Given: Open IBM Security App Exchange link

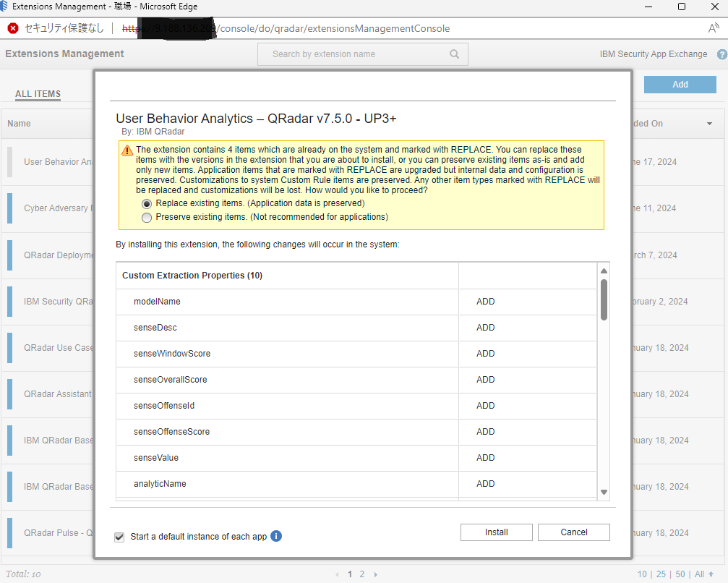Looking at the screenshot, I should click(654, 54).
